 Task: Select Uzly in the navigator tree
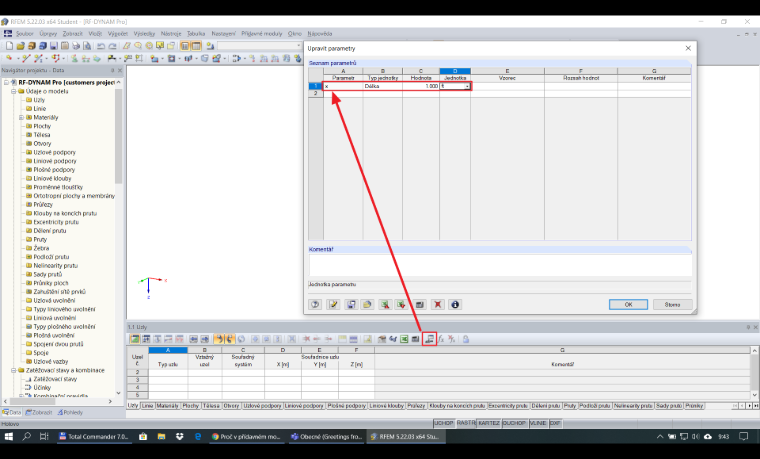[39, 100]
